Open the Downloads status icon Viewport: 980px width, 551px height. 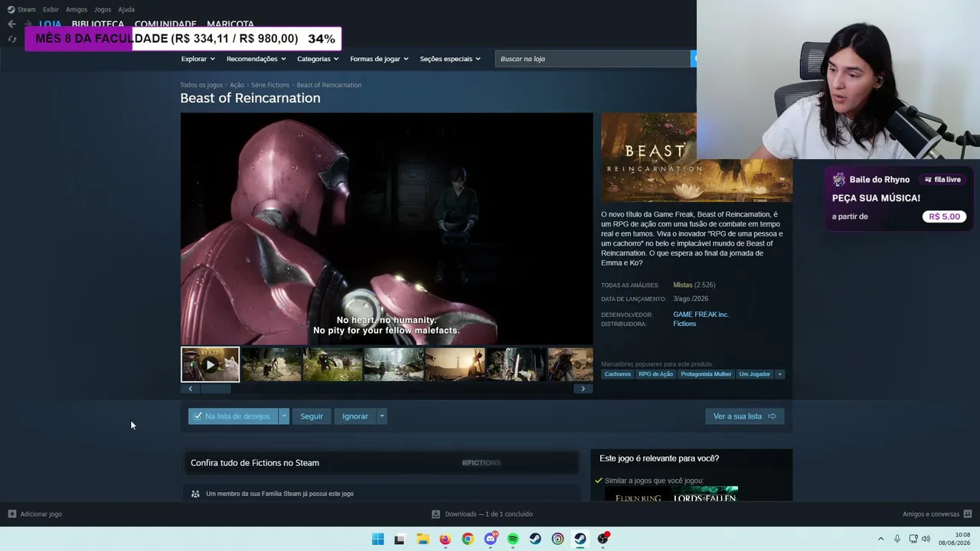(436, 514)
